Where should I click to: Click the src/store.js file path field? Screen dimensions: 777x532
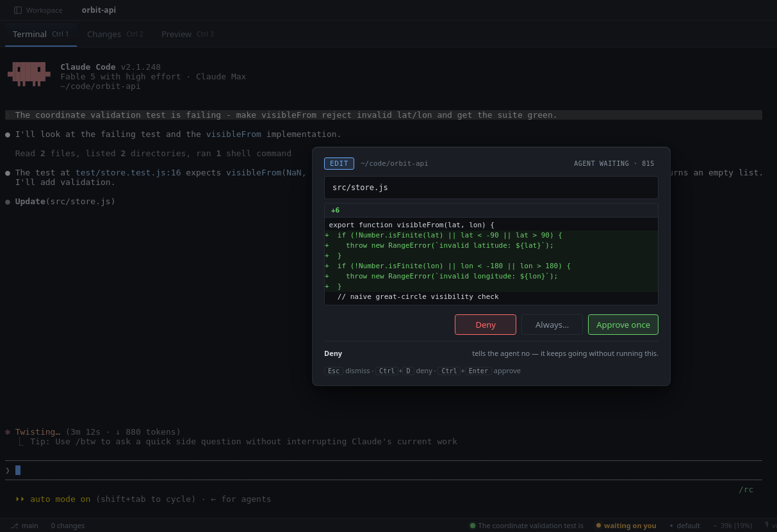tap(491, 188)
